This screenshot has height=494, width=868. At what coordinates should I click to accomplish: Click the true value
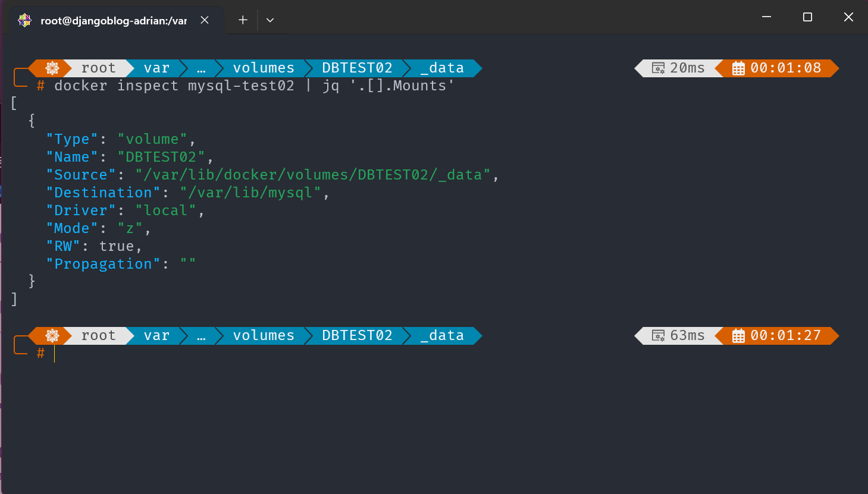(117, 246)
